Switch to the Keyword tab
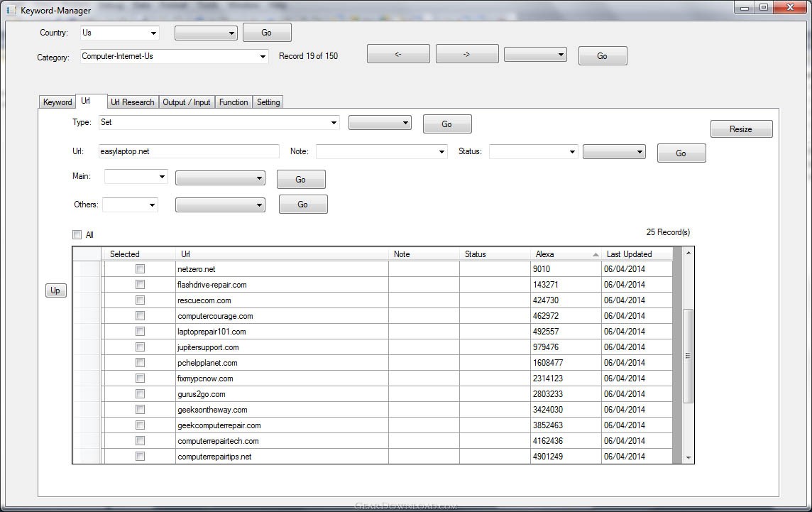This screenshot has height=512, width=812. pos(57,102)
